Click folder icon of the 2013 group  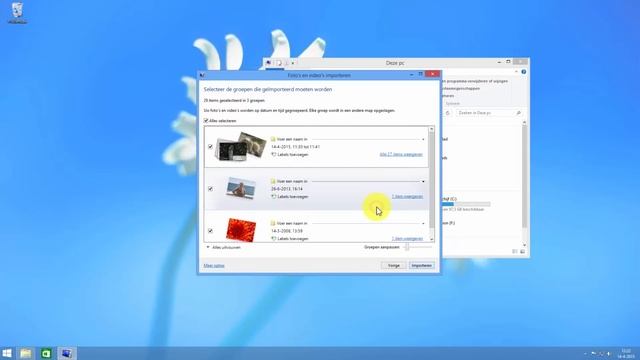pos(273,181)
